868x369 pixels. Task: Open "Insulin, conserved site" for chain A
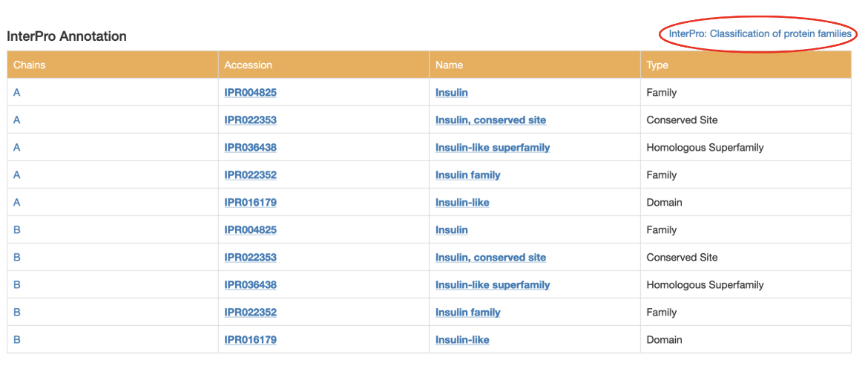coord(490,120)
